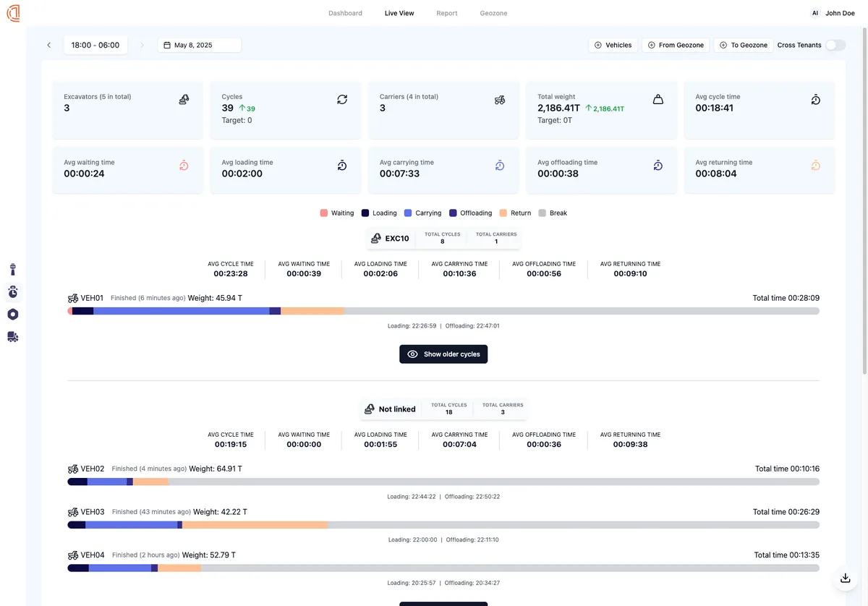Open the Vehicles filter dropdown
868x606 pixels.
coord(613,45)
